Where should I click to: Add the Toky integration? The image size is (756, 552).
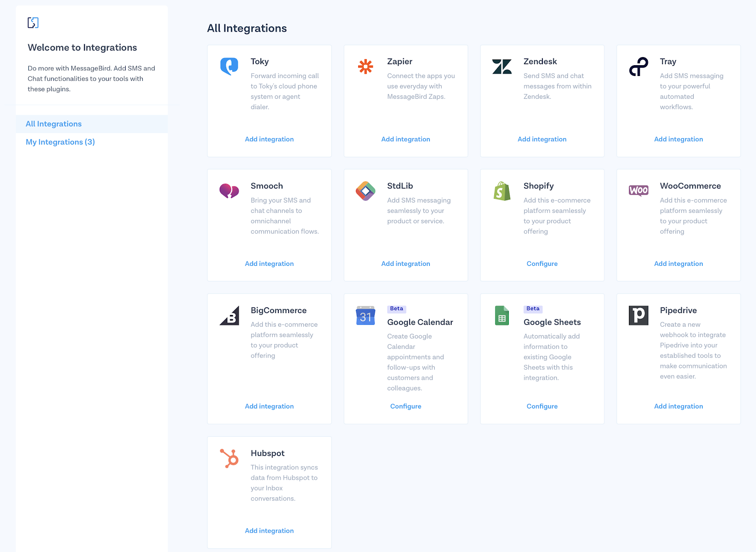pos(269,139)
